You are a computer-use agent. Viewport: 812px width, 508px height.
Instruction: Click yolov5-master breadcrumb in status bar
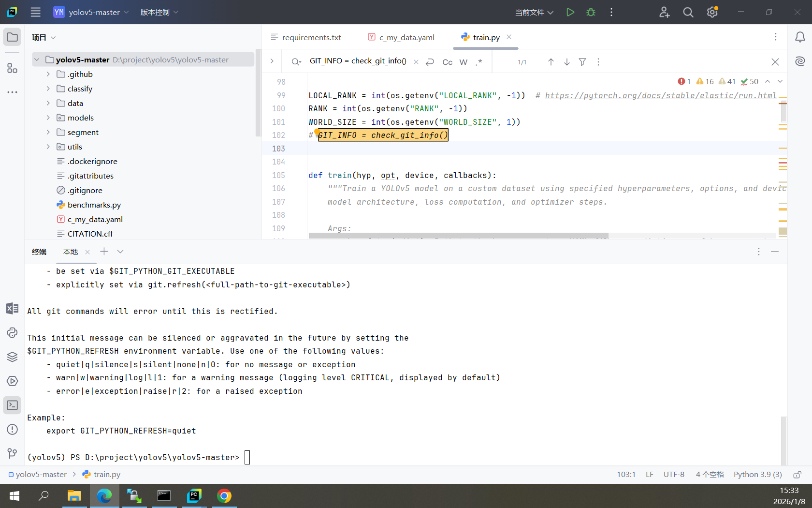(x=38, y=475)
